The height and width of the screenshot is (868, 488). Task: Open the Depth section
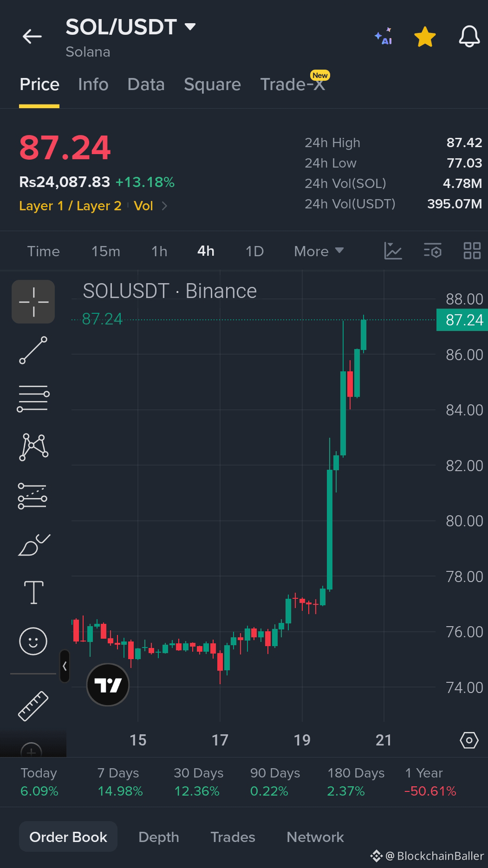click(x=159, y=837)
